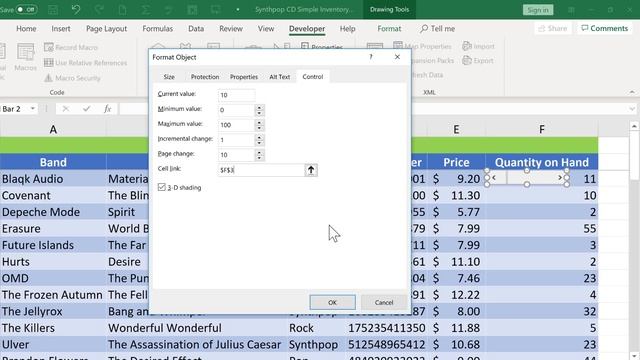Viewport: 640px width, 360px height.
Task: Open the Data ribbon tab
Action: [x=196, y=29]
